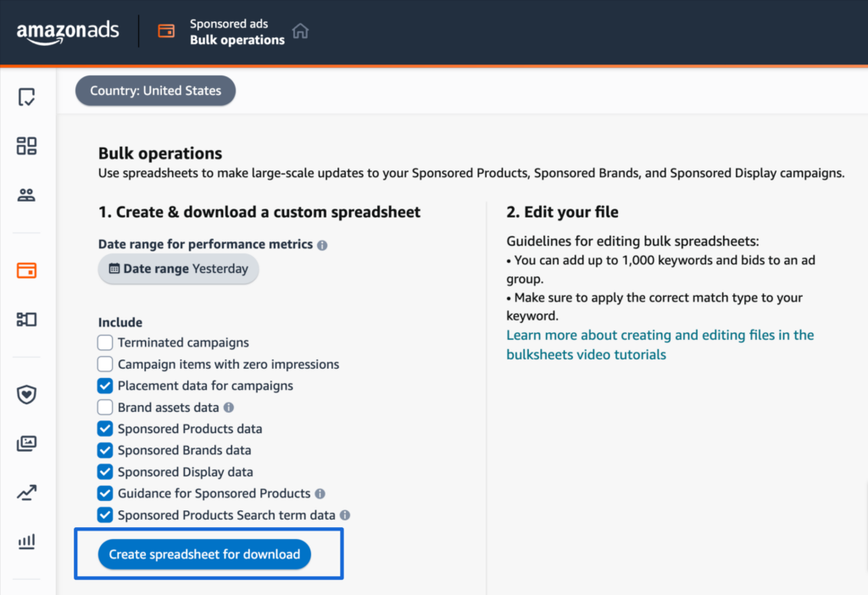
Task: Open the Date range Yesterday picker
Action: point(178,269)
